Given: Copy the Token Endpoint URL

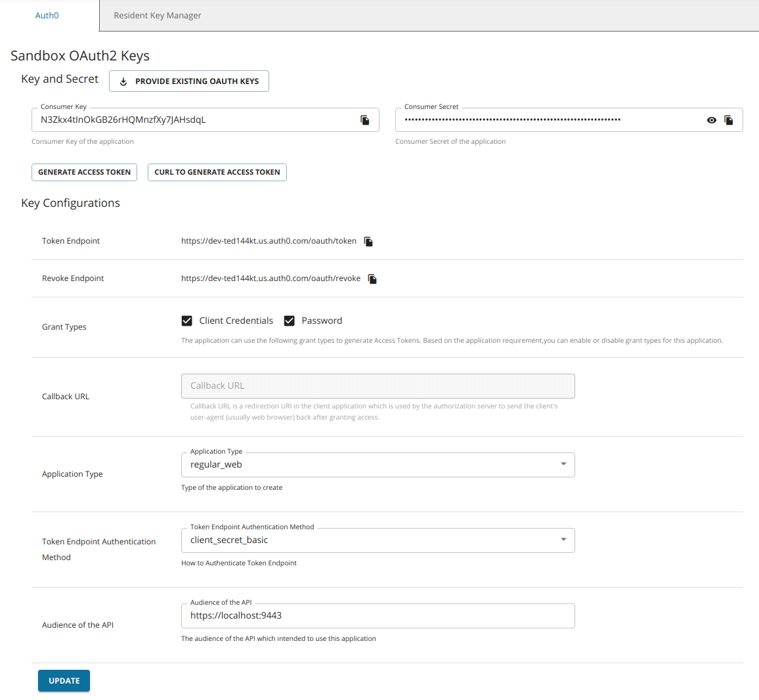Looking at the screenshot, I should [x=368, y=242].
